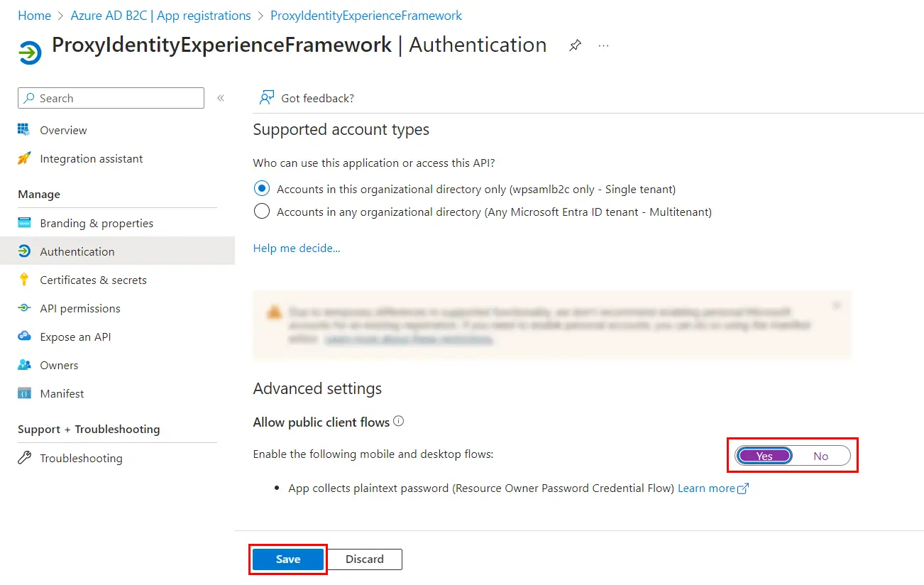Open the Help me decide link
Image resolution: width=924 pixels, height=585 pixels.
click(x=297, y=248)
